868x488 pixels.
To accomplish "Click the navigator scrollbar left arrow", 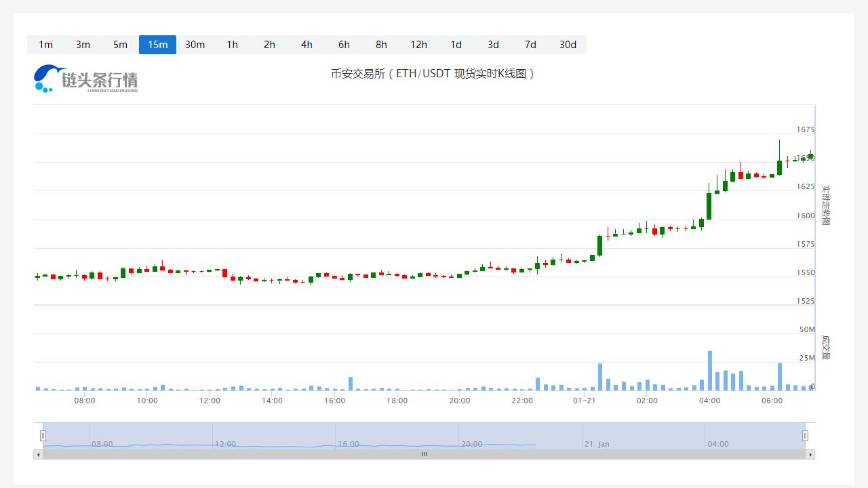I will click(38, 454).
